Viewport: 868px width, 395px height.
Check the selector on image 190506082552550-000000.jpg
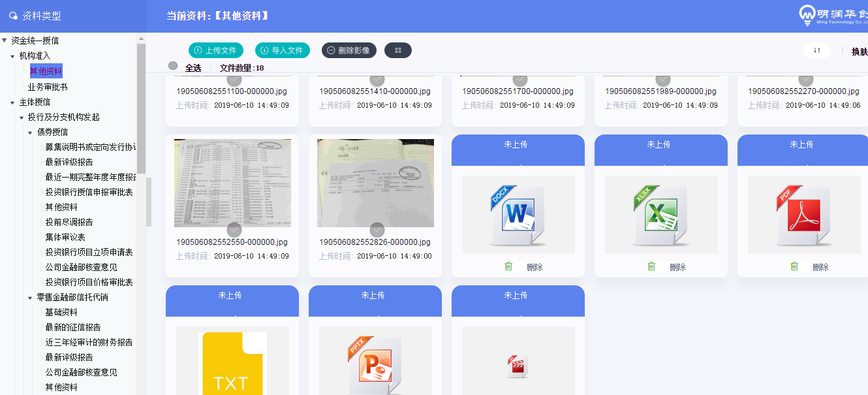(x=234, y=230)
